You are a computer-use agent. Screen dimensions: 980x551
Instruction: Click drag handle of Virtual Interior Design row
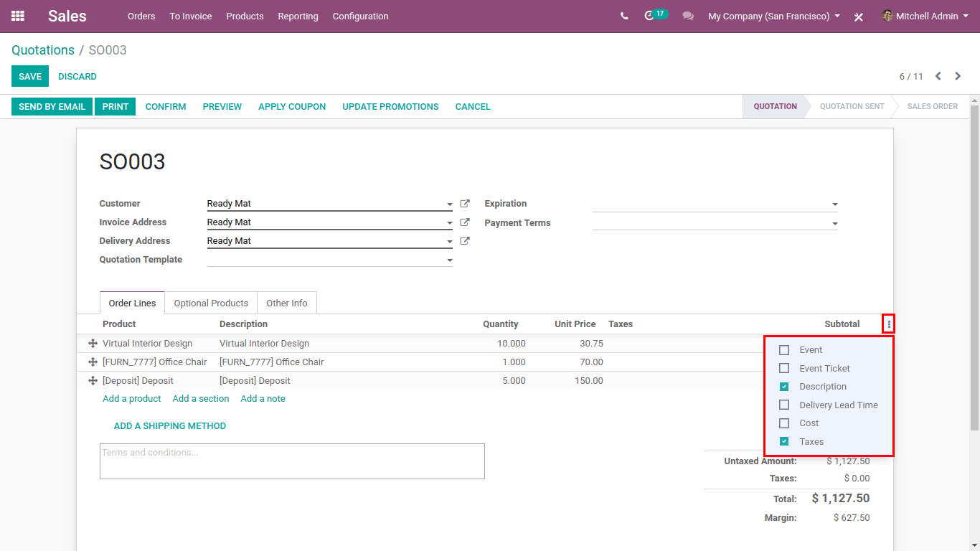pyautogui.click(x=93, y=344)
